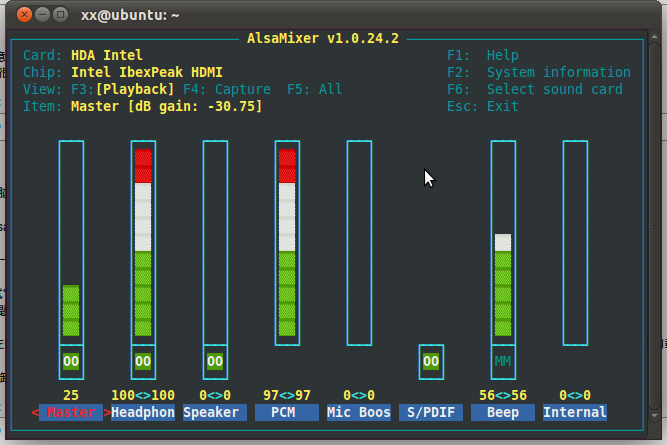Image resolution: width=667 pixels, height=445 pixels.
Task: Select the PCM channel label
Action: pyautogui.click(x=287, y=412)
